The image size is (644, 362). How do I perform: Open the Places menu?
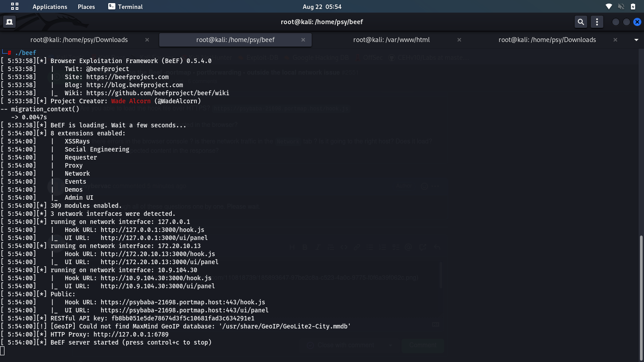click(86, 6)
